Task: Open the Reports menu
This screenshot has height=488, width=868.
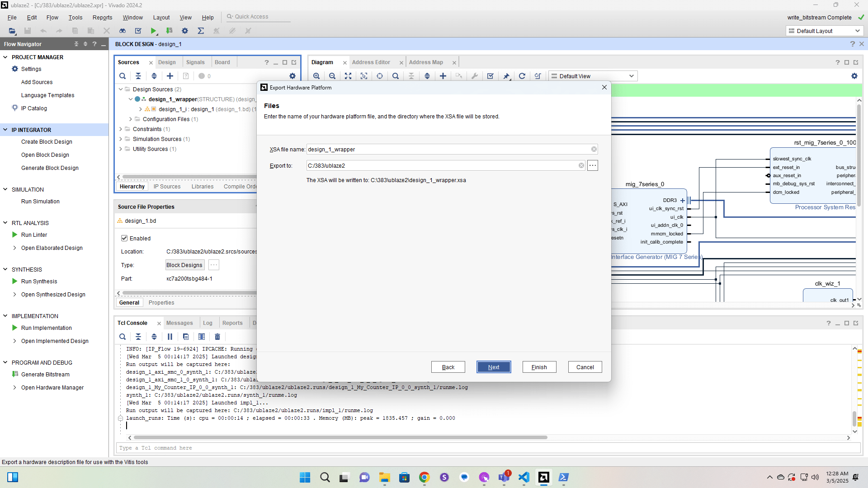Action: click(102, 18)
